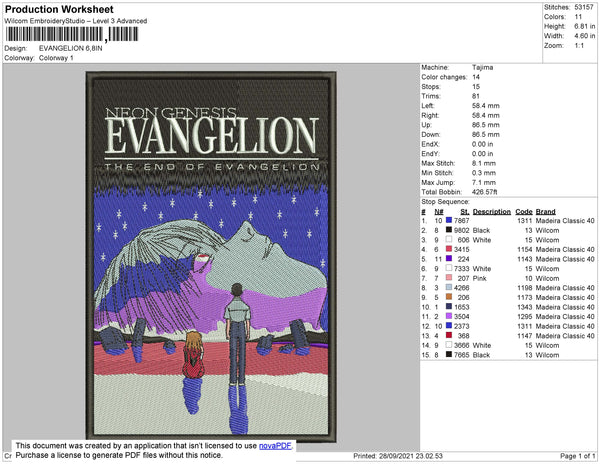
Task: Click the 'Code' column header
Action: [524, 212]
